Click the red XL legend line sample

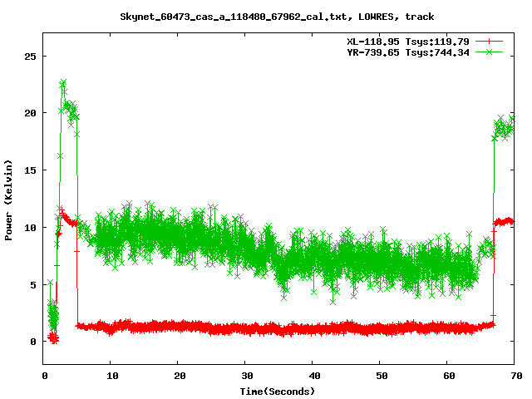(x=489, y=42)
